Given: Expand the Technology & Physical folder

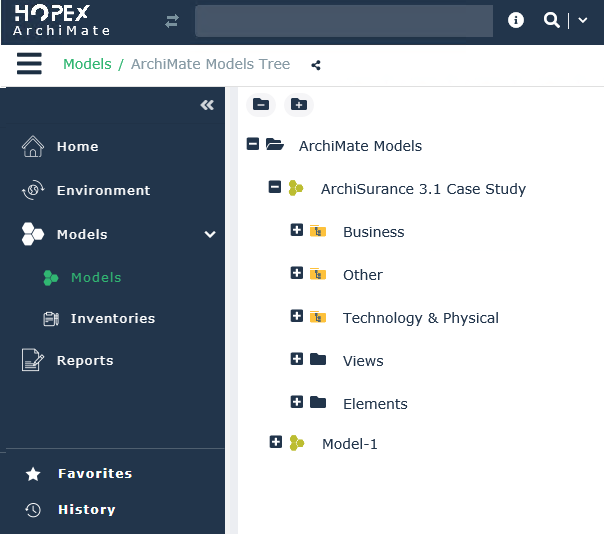Looking at the screenshot, I should (x=296, y=316).
